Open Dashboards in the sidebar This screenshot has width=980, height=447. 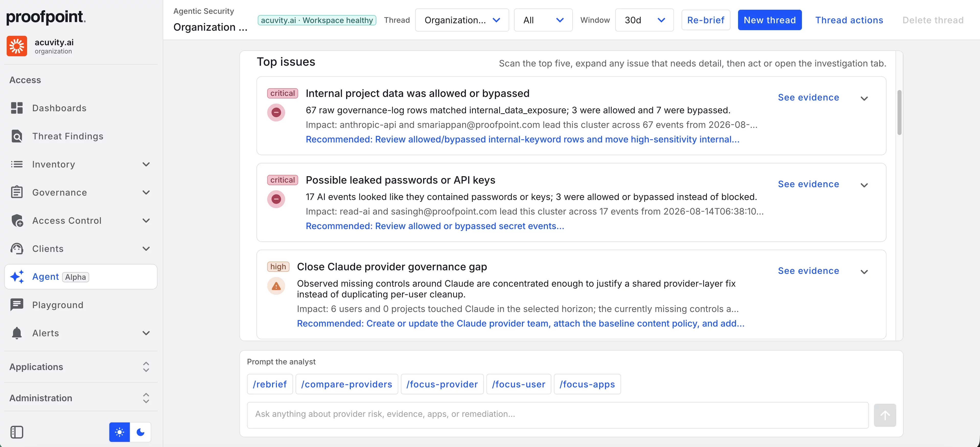[x=81, y=108]
